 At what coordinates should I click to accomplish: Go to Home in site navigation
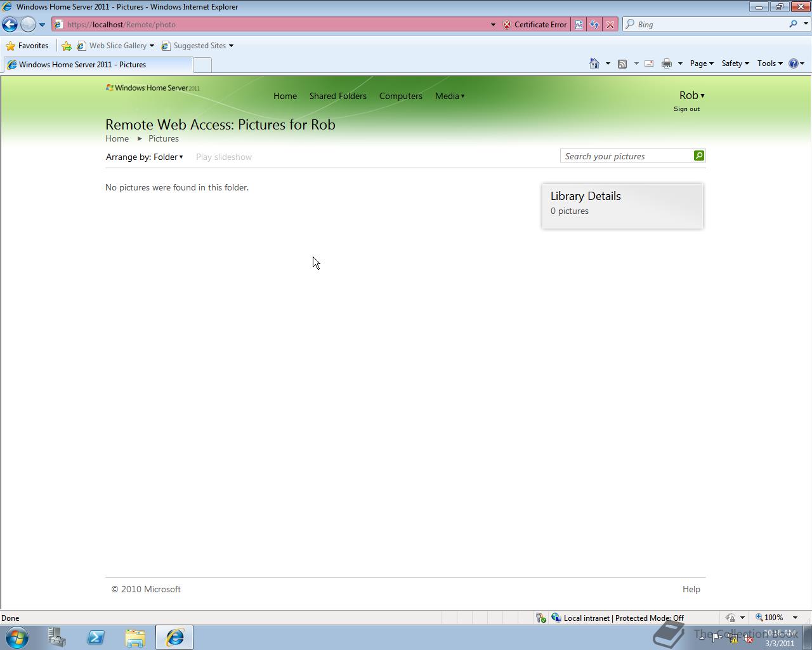[x=285, y=96]
